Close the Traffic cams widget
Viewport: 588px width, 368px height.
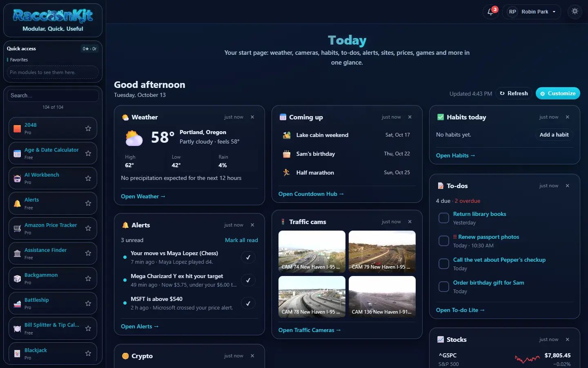(410, 222)
